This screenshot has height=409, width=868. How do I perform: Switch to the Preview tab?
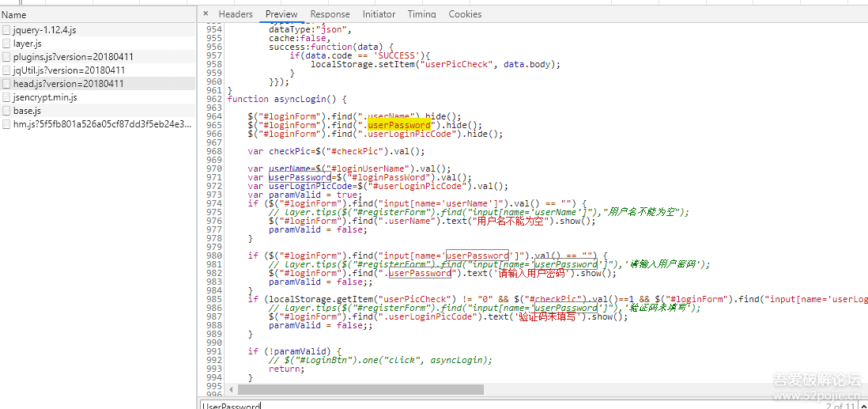pyautogui.click(x=281, y=14)
